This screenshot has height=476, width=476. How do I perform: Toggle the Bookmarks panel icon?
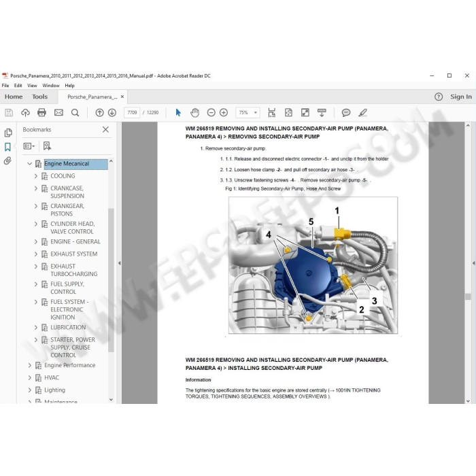coord(7,148)
